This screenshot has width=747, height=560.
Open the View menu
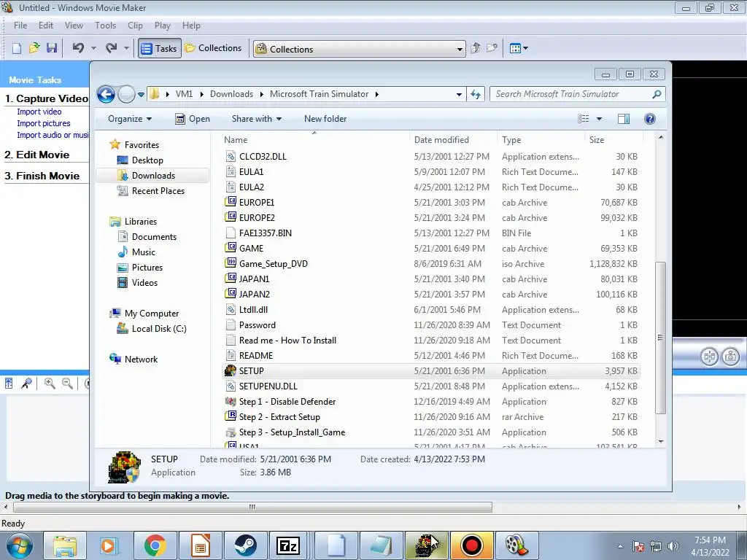[74, 26]
